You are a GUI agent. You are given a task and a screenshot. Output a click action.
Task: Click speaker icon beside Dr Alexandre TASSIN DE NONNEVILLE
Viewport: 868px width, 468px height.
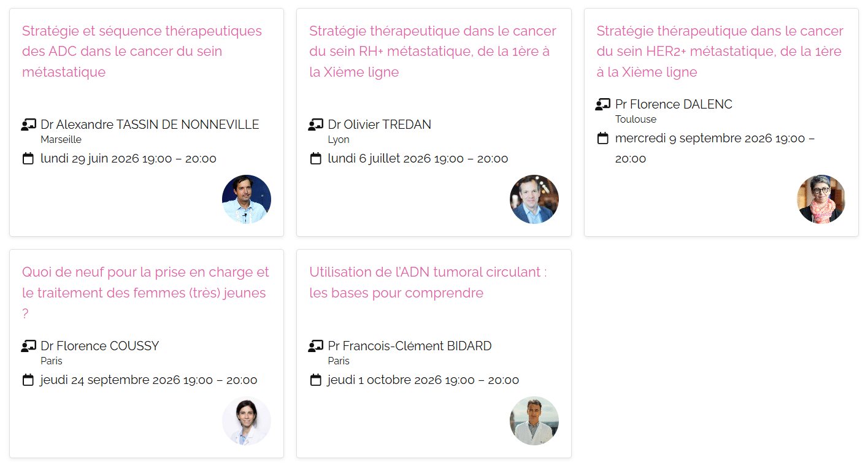(28, 125)
